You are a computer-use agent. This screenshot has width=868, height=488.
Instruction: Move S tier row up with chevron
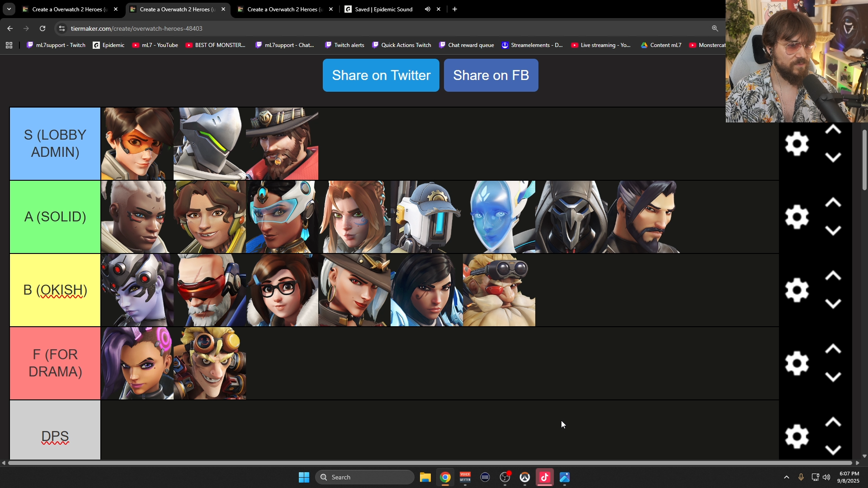tap(833, 130)
